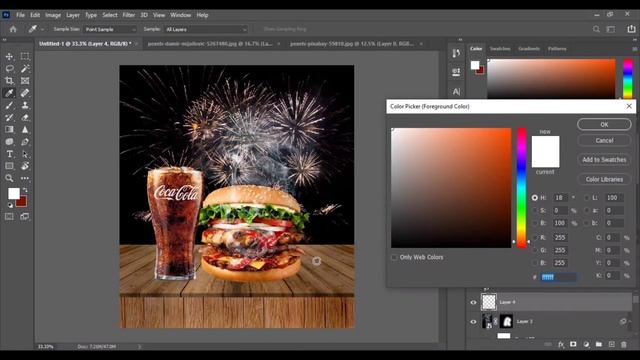Screen dimensions: 640x360
Task: Select the Gradient tool
Action: click(9, 129)
